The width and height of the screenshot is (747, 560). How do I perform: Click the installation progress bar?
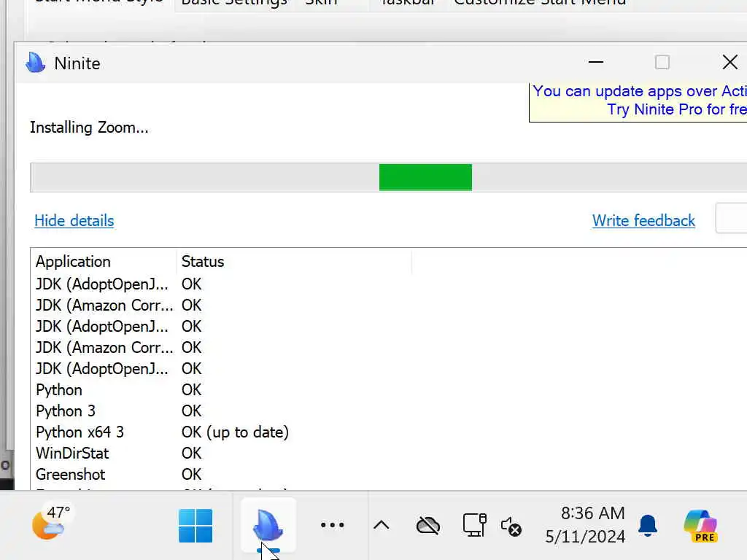pyautogui.click(x=388, y=178)
